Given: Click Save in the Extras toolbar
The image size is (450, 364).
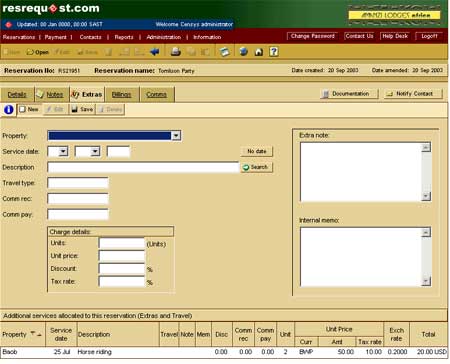Looking at the screenshot, I should pos(82,109).
